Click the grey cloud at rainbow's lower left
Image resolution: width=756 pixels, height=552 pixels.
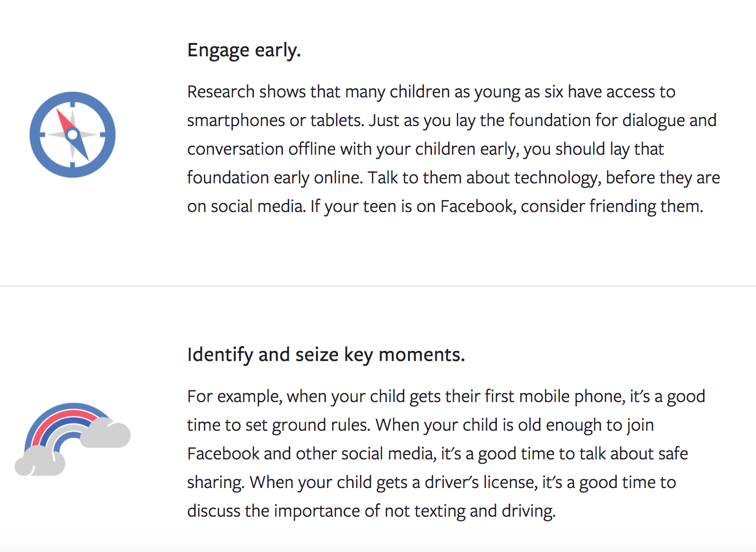click(40, 461)
